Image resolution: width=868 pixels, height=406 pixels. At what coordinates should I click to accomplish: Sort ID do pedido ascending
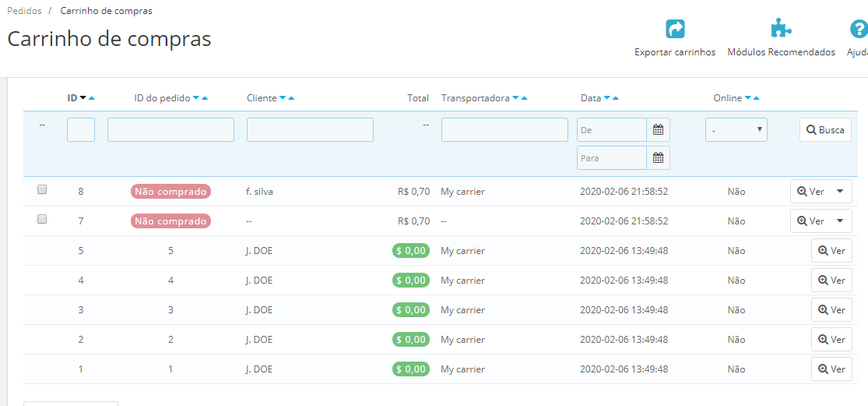[205, 98]
